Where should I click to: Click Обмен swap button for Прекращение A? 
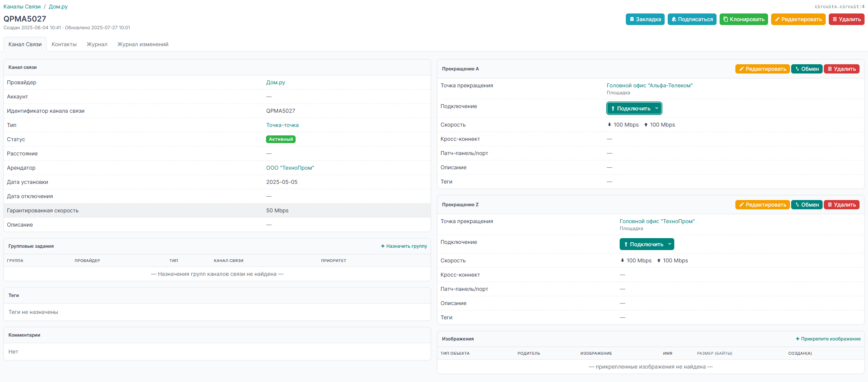pos(806,69)
